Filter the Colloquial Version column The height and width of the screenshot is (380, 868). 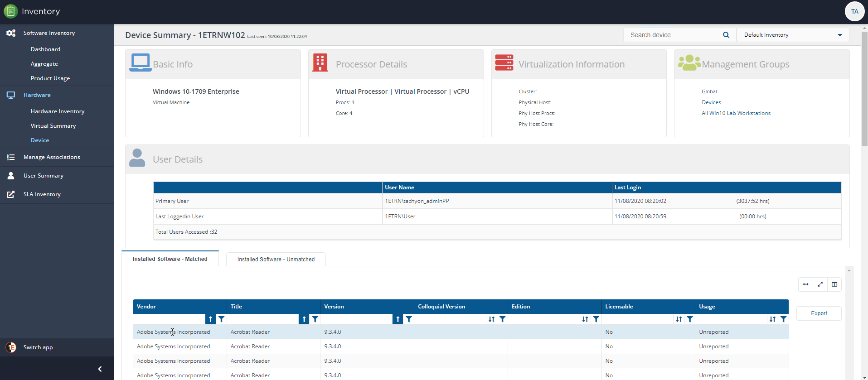[503, 319]
